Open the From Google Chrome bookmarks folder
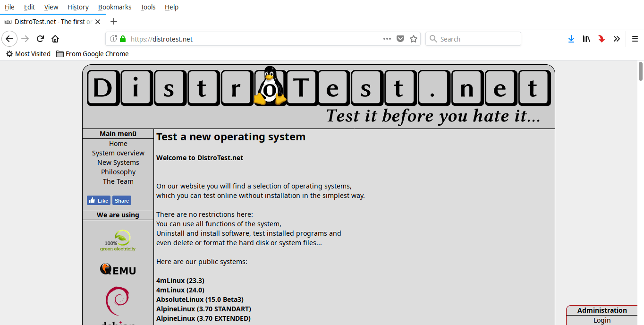 (x=92, y=54)
